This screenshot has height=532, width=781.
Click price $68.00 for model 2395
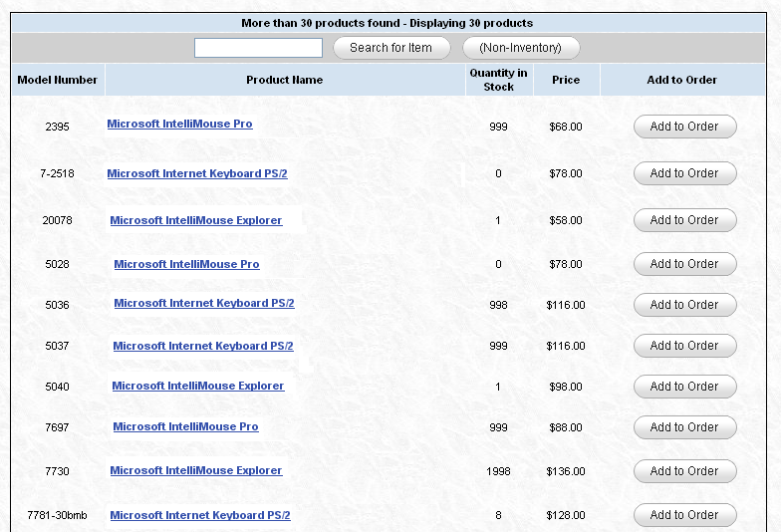click(x=566, y=127)
